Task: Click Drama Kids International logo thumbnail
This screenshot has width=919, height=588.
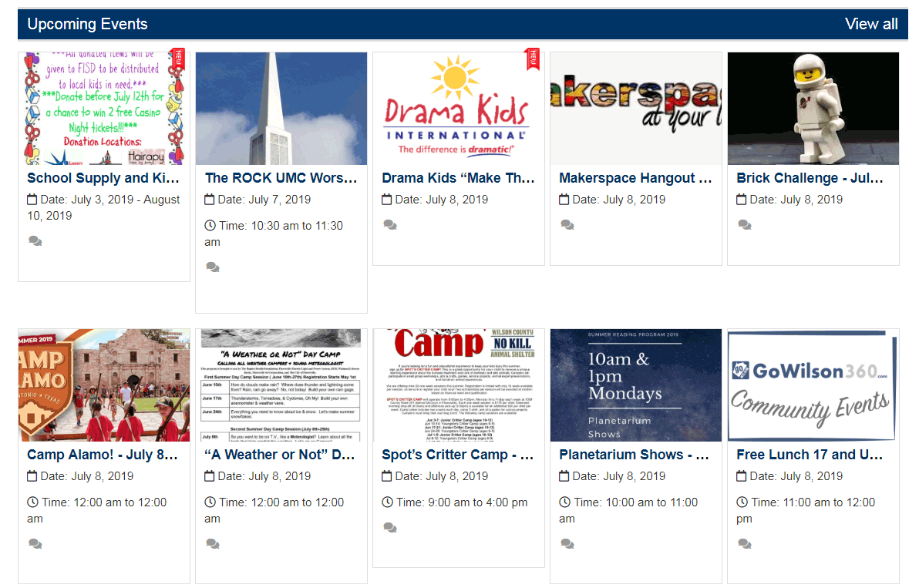Action: (x=459, y=109)
